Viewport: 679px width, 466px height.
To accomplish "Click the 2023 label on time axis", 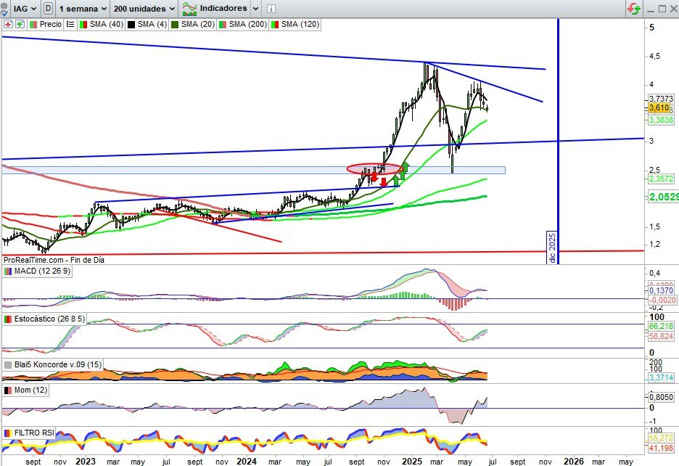I will point(85,461).
